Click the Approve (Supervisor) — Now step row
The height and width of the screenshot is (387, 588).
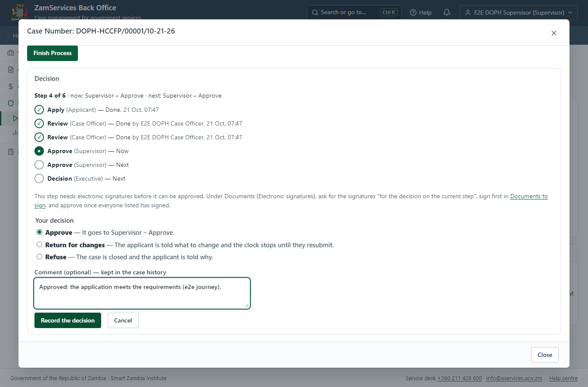tap(82, 151)
